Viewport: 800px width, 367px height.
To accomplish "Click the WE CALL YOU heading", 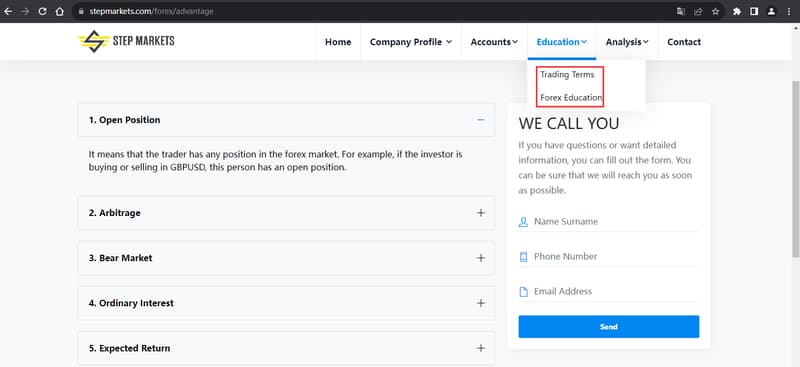I will (569, 124).
